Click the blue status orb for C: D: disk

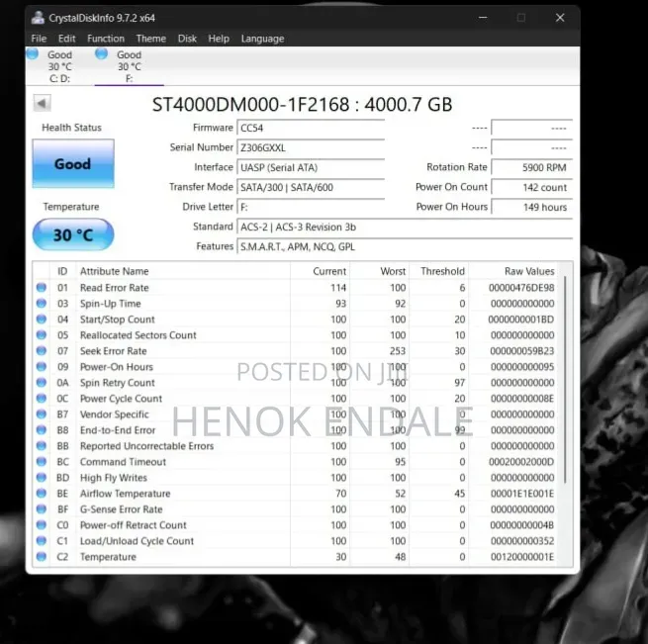(33, 53)
